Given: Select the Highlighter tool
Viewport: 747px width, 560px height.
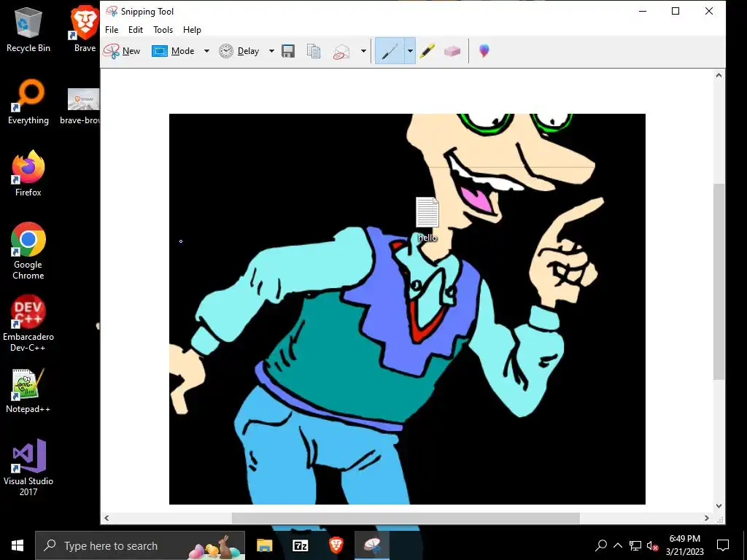Looking at the screenshot, I should (x=427, y=51).
